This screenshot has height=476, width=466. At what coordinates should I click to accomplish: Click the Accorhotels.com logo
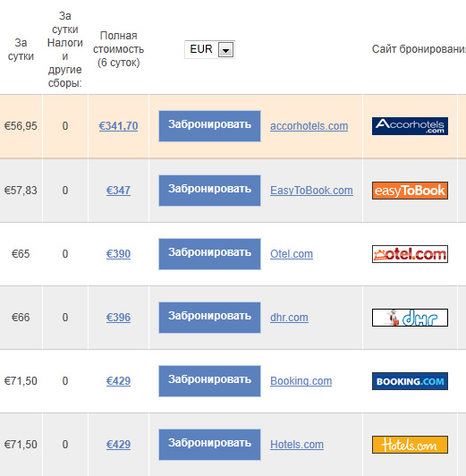[x=410, y=126]
